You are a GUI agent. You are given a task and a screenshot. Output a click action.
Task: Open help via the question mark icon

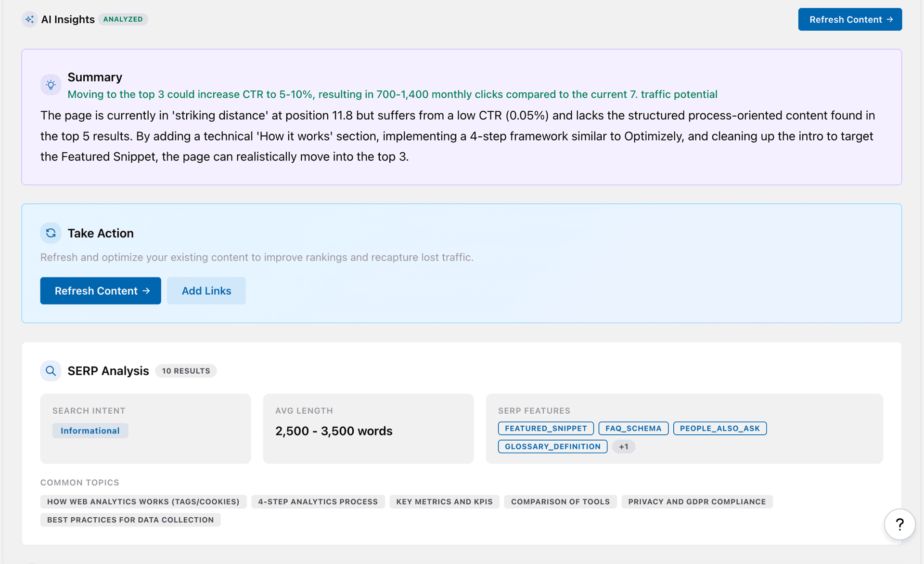(899, 524)
